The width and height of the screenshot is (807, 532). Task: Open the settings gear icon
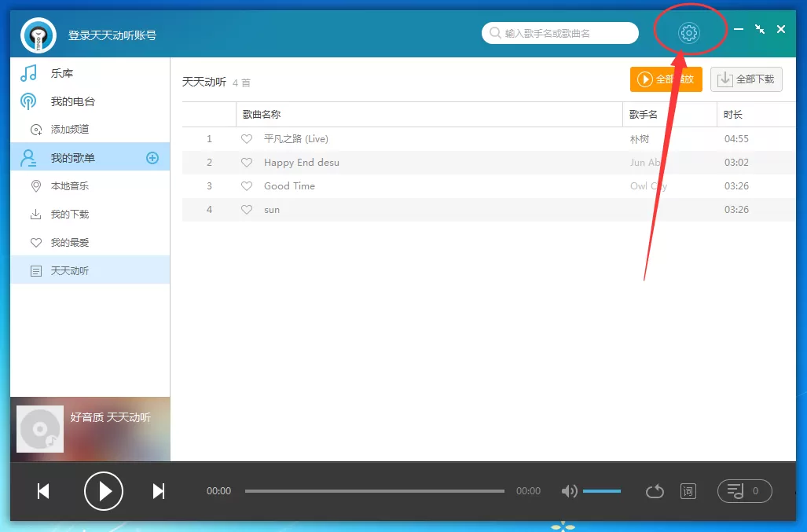point(688,33)
